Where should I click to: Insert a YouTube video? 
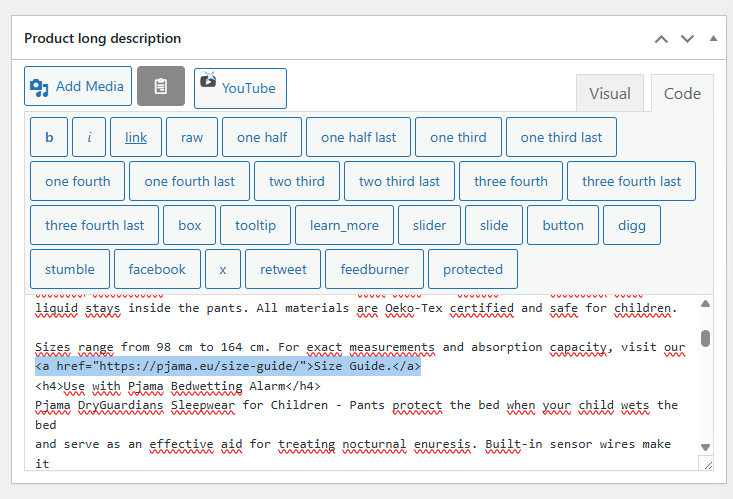coord(240,88)
